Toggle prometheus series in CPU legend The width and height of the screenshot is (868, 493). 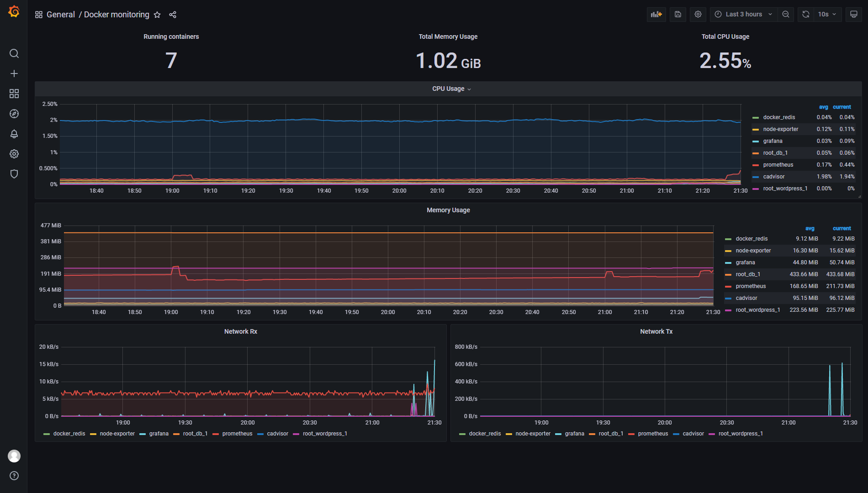(778, 165)
